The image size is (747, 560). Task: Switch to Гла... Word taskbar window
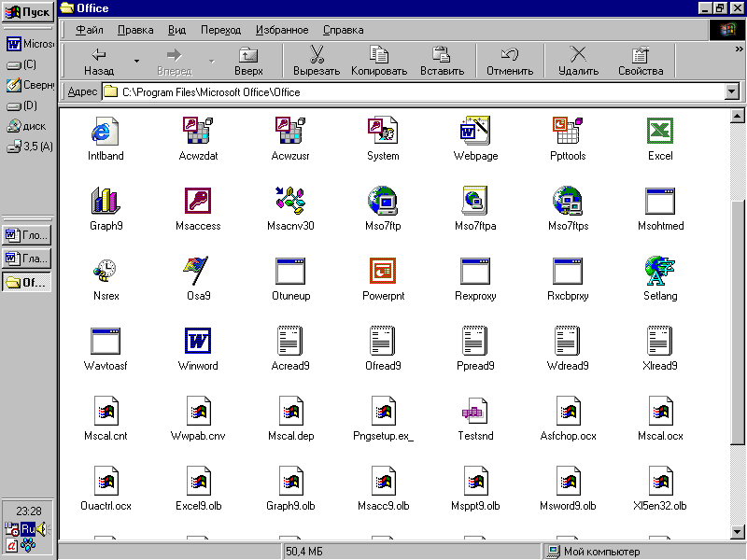pos(27,259)
